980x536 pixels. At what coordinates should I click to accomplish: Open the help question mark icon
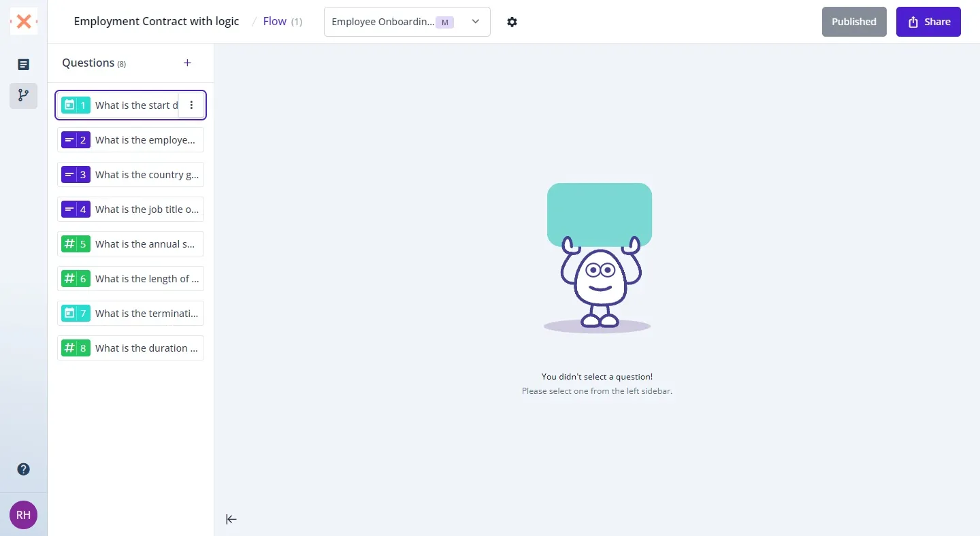pos(23,469)
